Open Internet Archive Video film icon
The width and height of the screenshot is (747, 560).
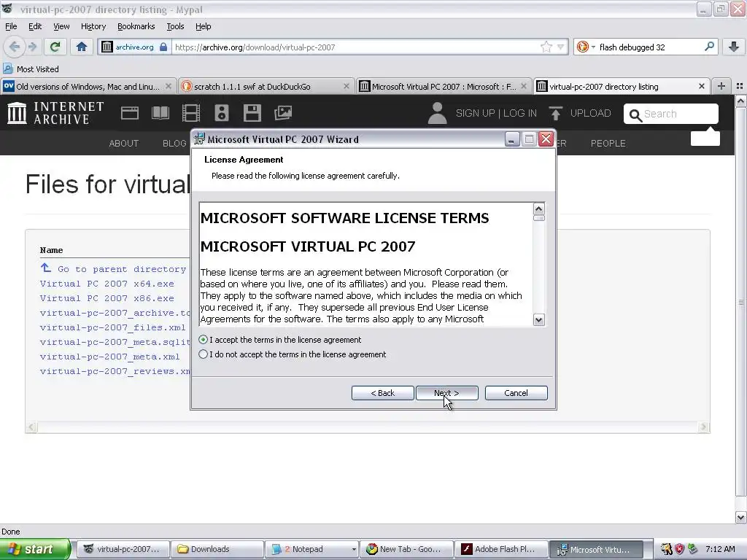(191, 113)
